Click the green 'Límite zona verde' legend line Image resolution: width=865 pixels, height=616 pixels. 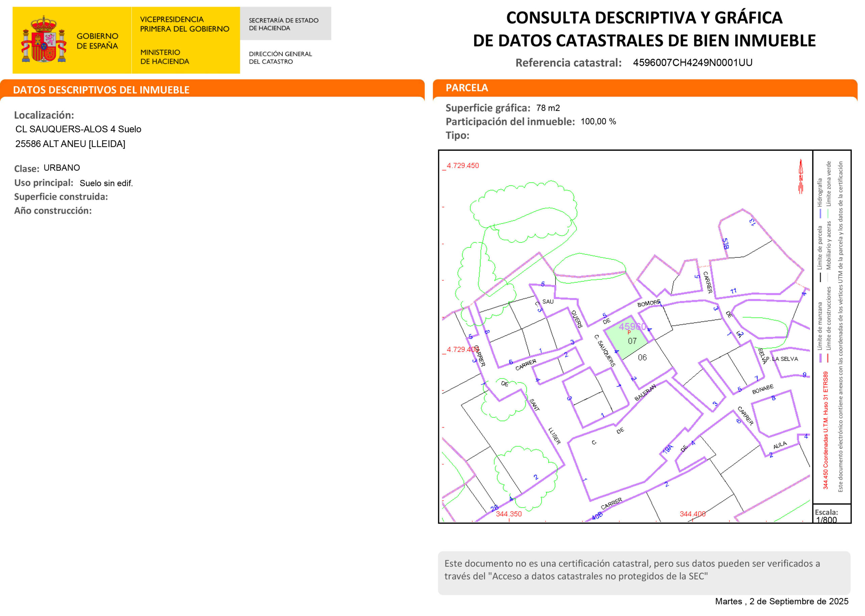[x=828, y=214]
